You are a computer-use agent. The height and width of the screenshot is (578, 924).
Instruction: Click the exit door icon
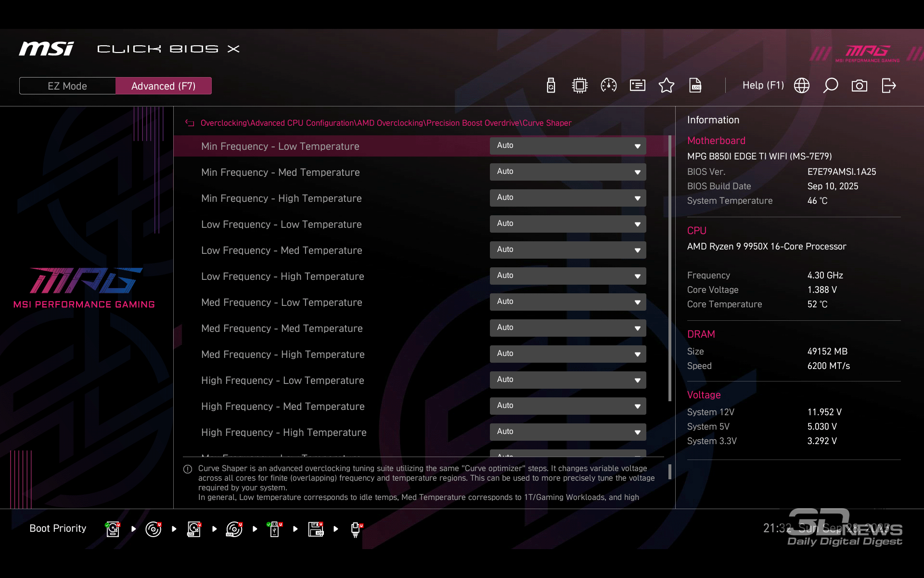click(x=888, y=86)
